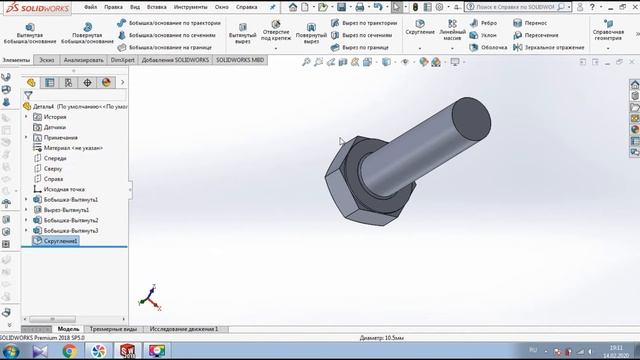Open the Вставка menu
Screen dimensions: 640x360
(x=157, y=7)
